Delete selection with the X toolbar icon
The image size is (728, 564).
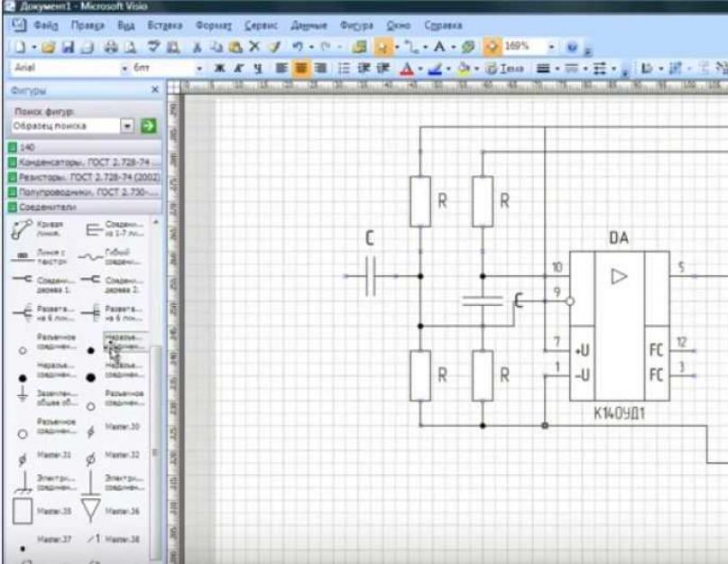click(254, 46)
